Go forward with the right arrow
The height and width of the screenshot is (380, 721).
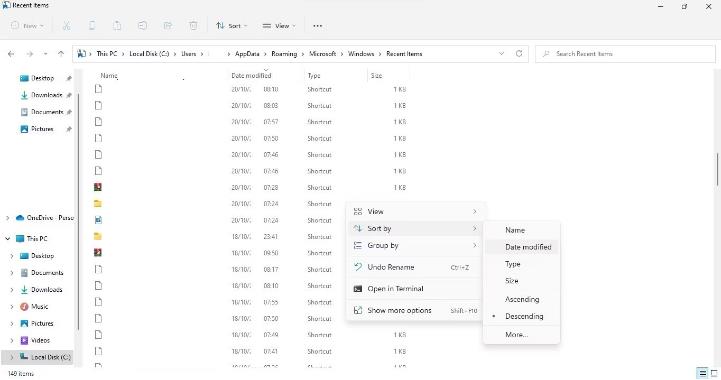tap(29, 54)
